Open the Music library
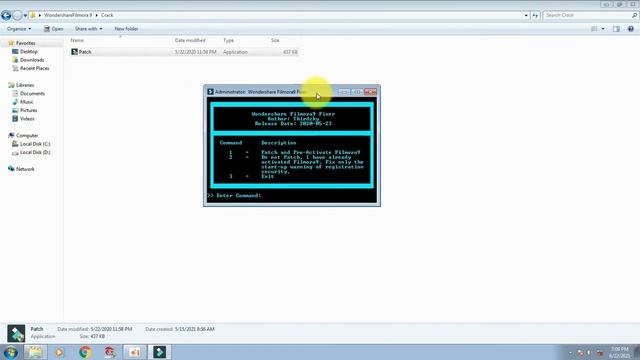The image size is (640, 360). click(27, 102)
